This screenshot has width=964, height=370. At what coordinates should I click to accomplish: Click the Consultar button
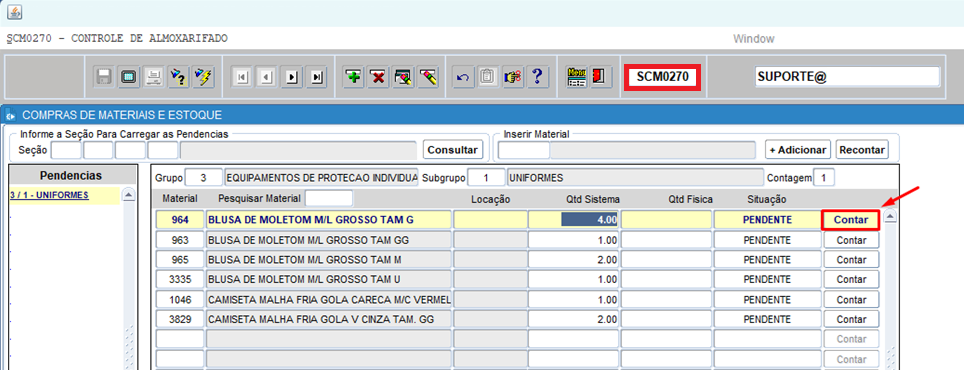point(453,149)
